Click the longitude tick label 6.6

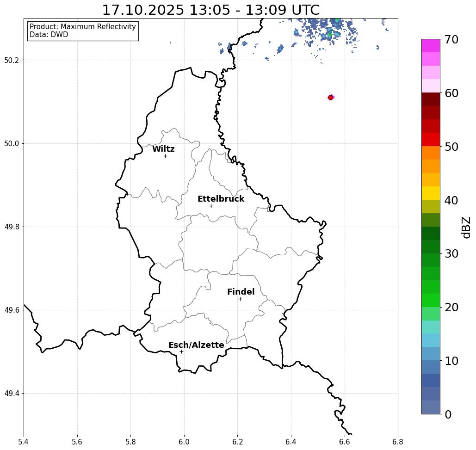pyautogui.click(x=344, y=442)
